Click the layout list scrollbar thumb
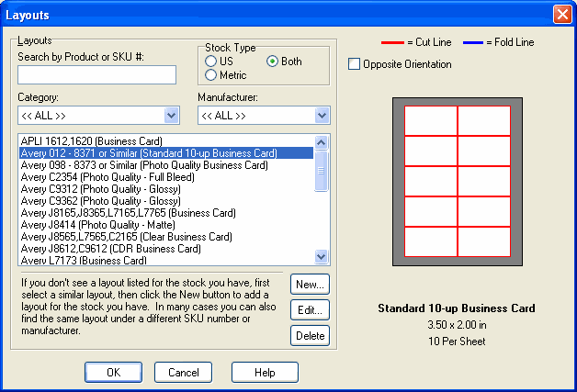The image size is (577, 392). coord(322,171)
